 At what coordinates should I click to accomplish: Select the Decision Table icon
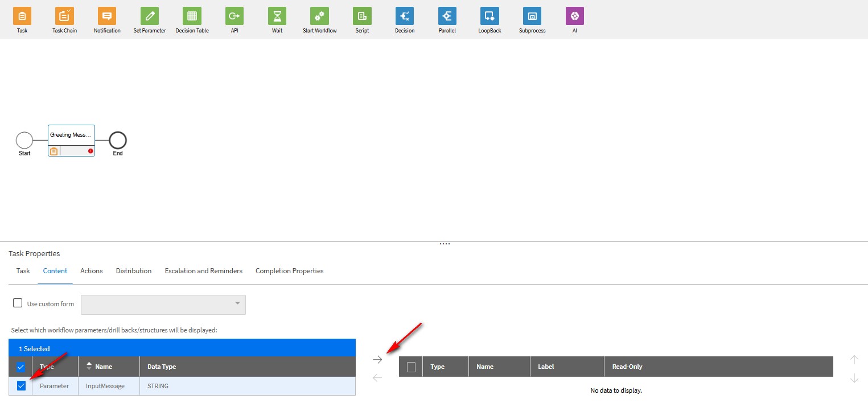click(x=192, y=16)
